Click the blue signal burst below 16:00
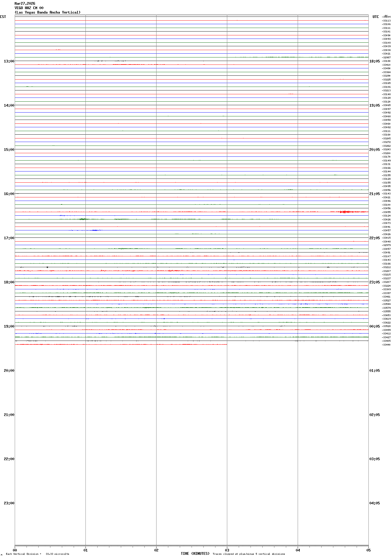The width and height of the screenshot is (392, 558). pos(94,230)
